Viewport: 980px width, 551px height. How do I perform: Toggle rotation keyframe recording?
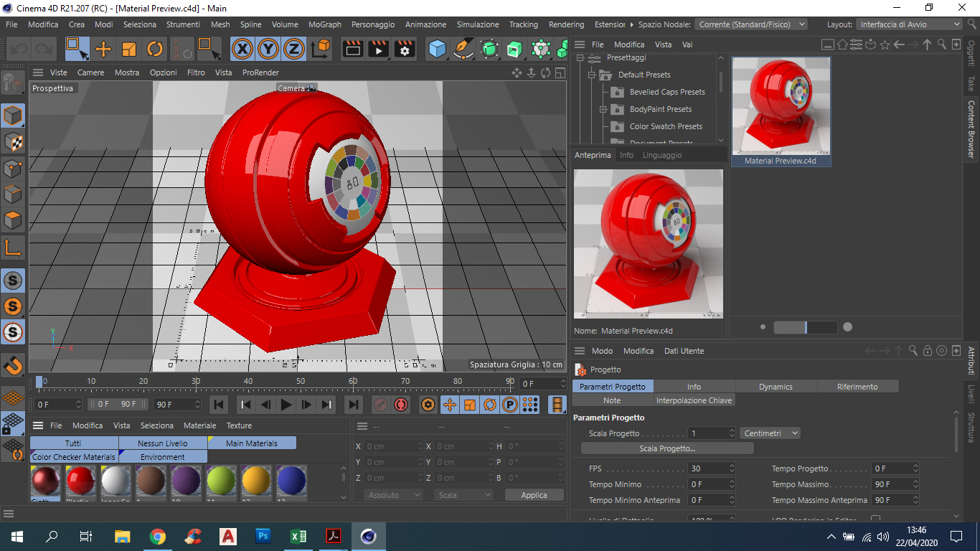490,405
